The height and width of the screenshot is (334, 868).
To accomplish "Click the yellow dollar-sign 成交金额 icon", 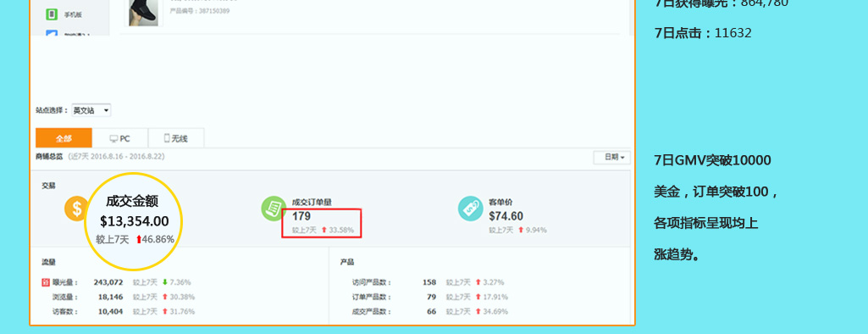I will coord(76,209).
